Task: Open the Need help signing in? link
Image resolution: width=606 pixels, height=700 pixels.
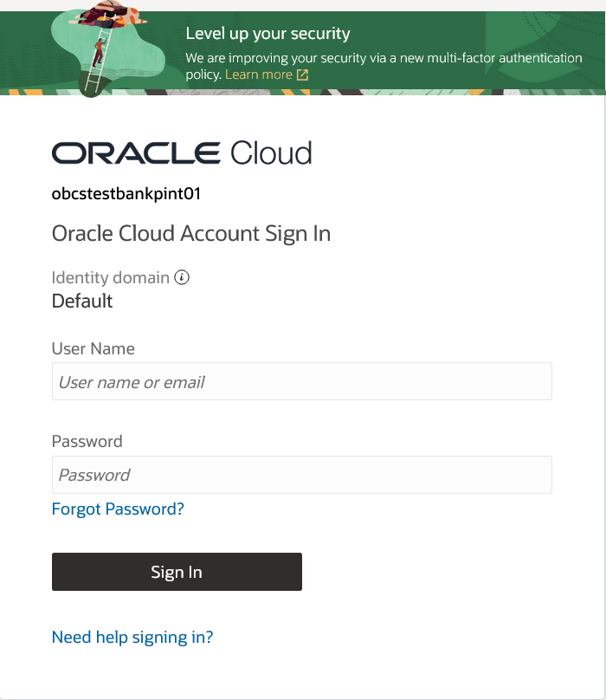Action: tap(132, 638)
